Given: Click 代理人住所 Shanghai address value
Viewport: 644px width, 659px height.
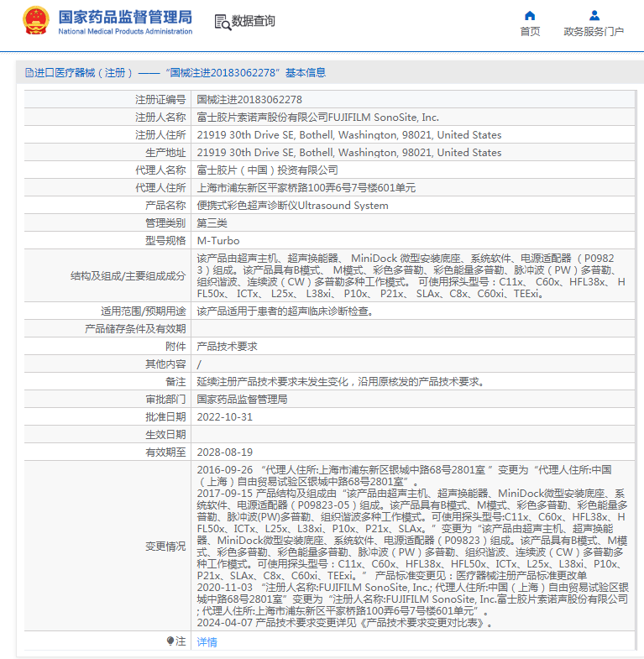Looking at the screenshot, I should pos(306,188).
